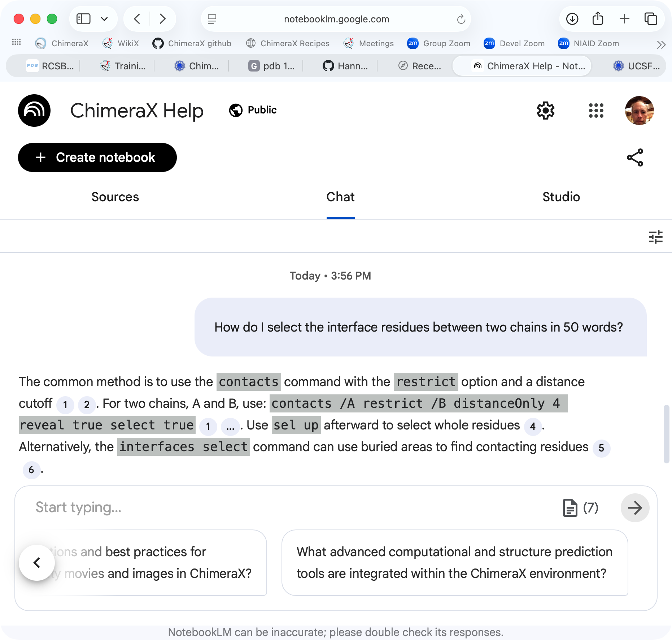
Task: Switch to the Studio tab
Action: coord(560,197)
